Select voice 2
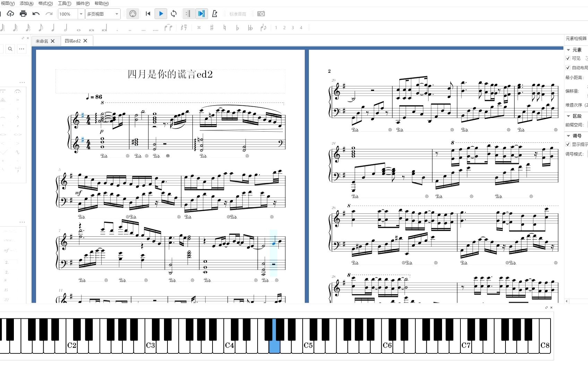The width and height of the screenshot is (588, 368). click(x=284, y=28)
